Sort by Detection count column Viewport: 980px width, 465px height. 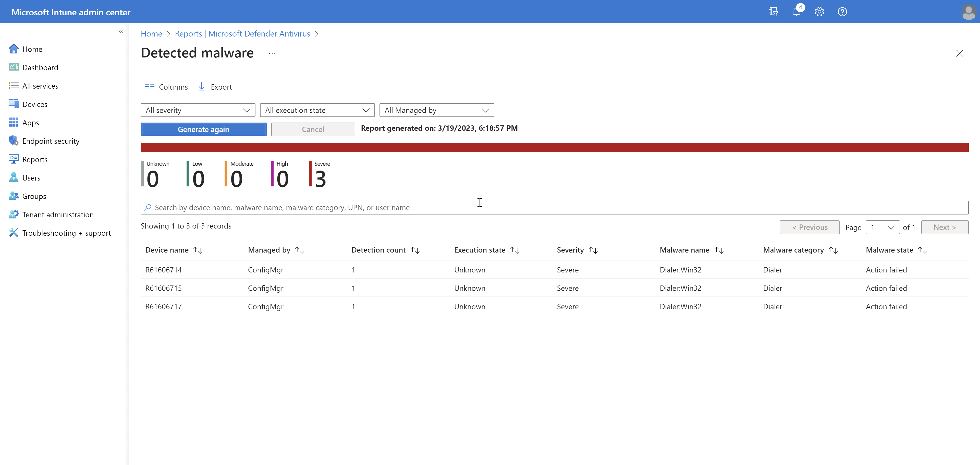pyautogui.click(x=415, y=250)
